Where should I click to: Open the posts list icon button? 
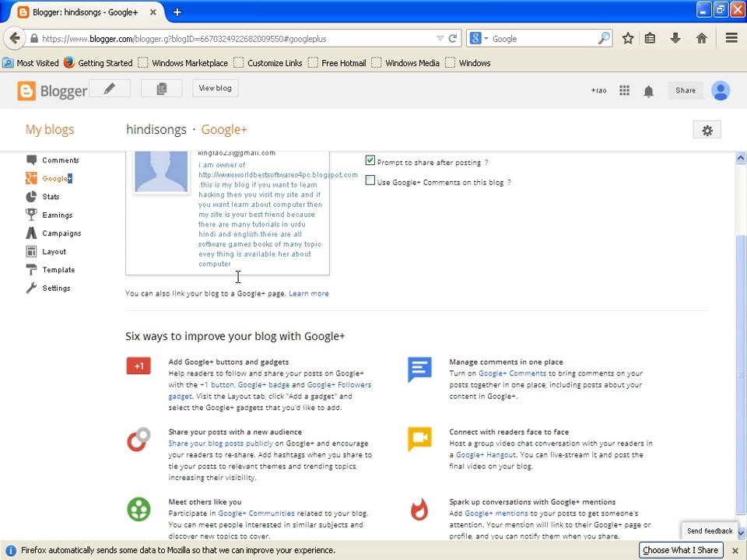point(162,89)
